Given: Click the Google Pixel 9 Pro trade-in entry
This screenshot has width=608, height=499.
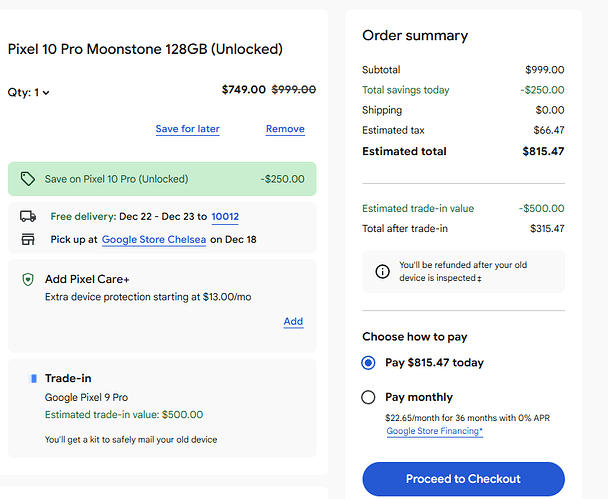Looking at the screenshot, I should [x=86, y=397].
